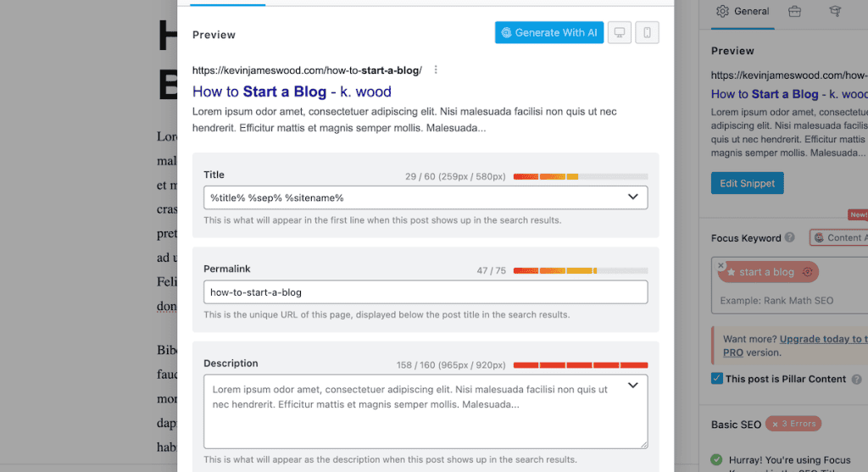This screenshot has height=472, width=868.
Task: Click the green check beside Hurray message
Action: (x=716, y=459)
